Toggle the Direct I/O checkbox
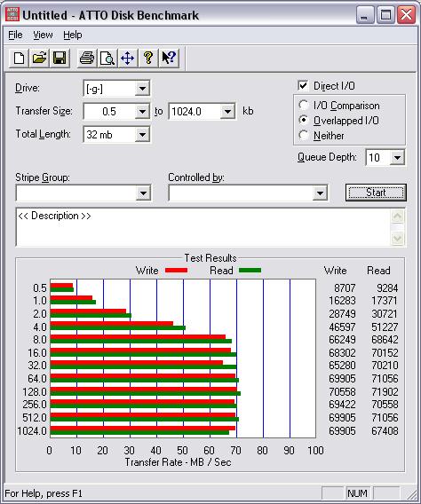The image size is (421, 504). click(x=303, y=86)
